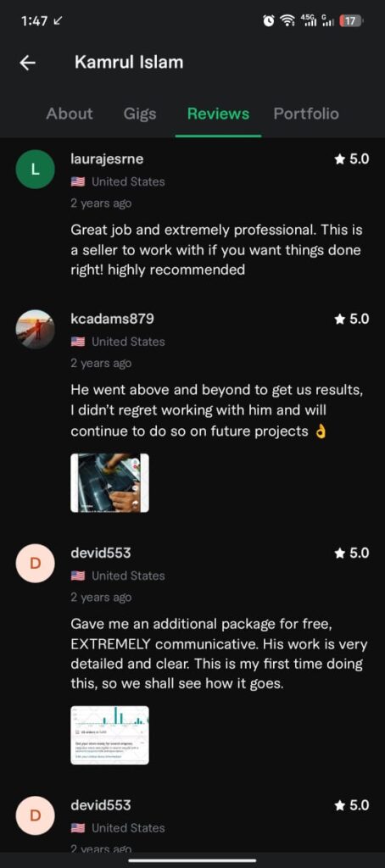Image resolution: width=385 pixels, height=868 pixels.
Task: Open kcadams879's review video thumbnail
Action: click(109, 482)
